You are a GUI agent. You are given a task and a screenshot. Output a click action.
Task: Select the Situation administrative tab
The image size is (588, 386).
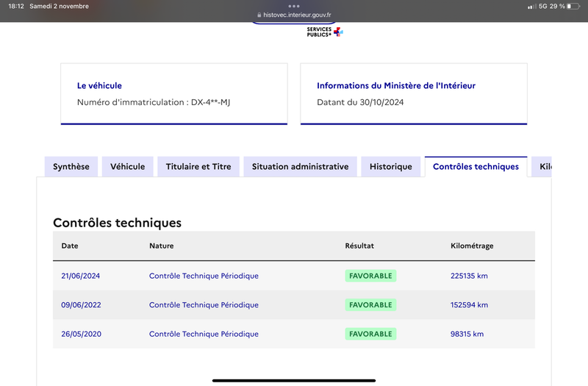pos(300,167)
